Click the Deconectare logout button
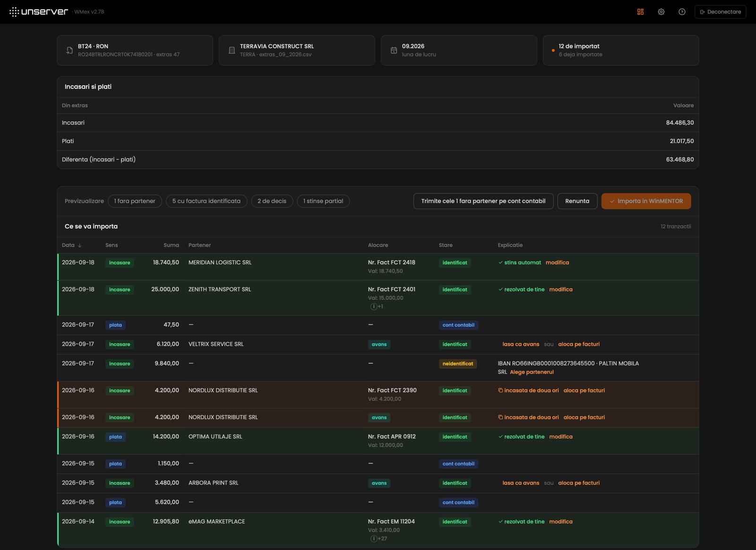 [x=720, y=12]
